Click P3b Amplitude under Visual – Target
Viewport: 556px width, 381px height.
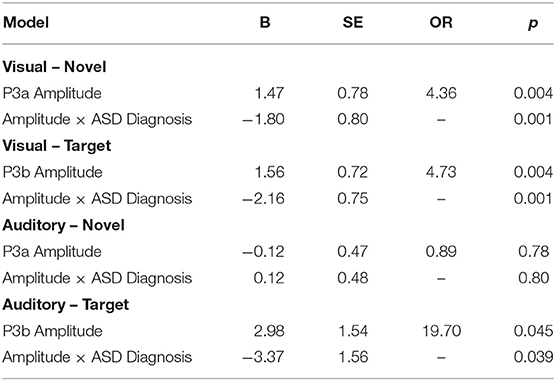52,172
